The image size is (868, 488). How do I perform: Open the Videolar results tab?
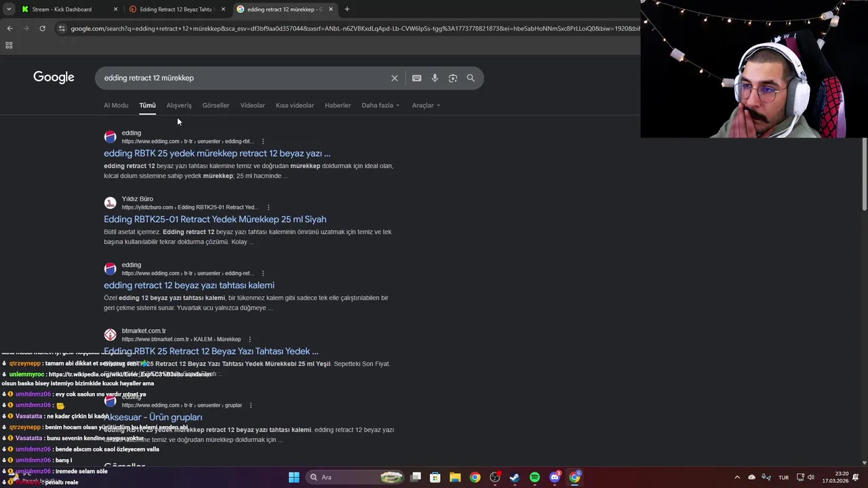pyautogui.click(x=252, y=105)
